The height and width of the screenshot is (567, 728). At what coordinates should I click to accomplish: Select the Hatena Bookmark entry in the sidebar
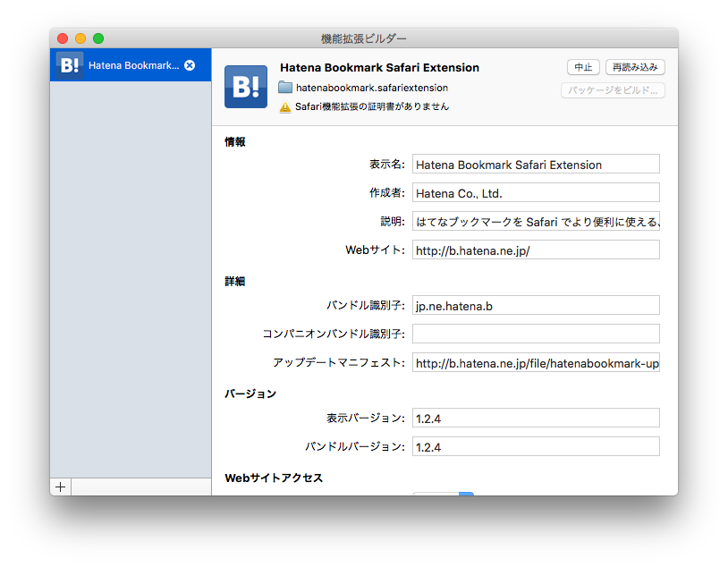pyautogui.click(x=130, y=64)
